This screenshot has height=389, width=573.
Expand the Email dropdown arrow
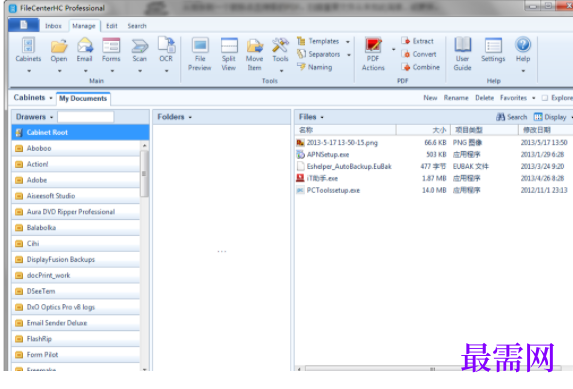[86, 71]
